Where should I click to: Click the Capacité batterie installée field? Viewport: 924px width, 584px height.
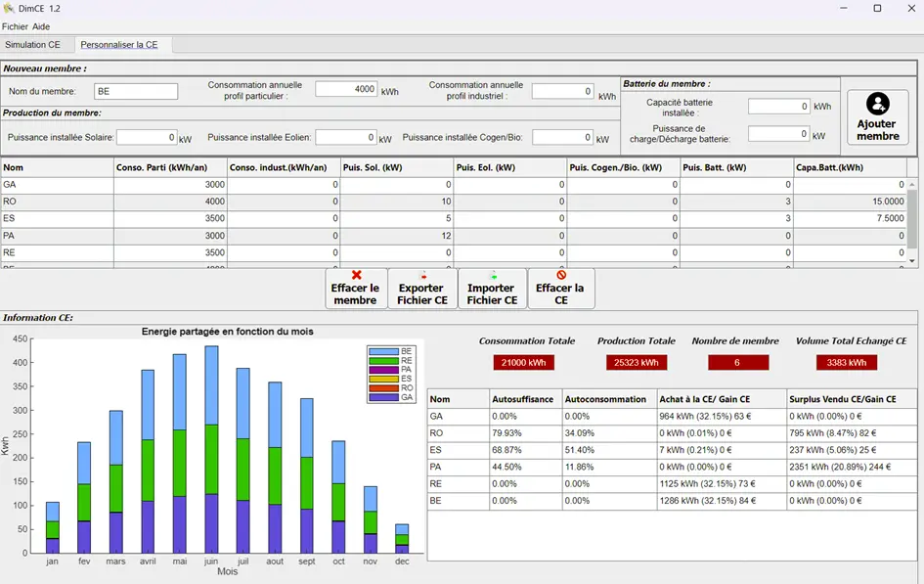(778, 106)
